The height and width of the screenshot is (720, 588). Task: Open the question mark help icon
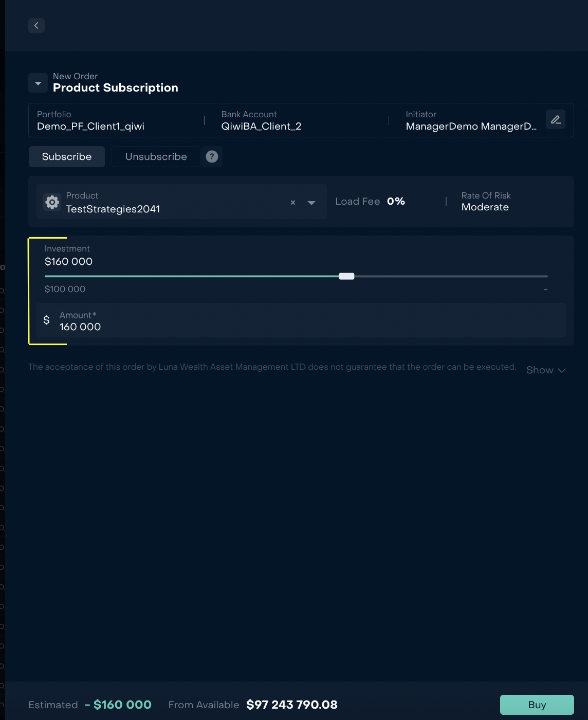[212, 157]
